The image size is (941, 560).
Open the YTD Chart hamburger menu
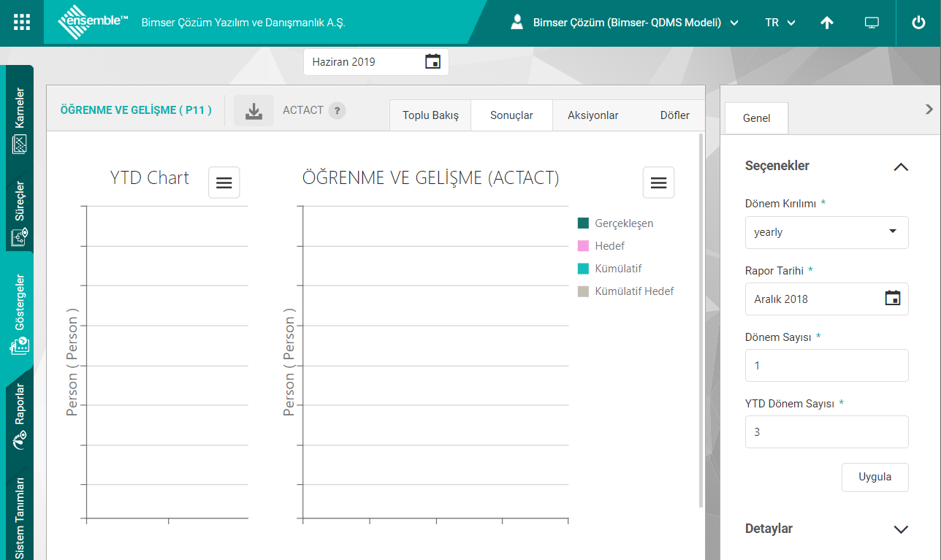point(224,183)
